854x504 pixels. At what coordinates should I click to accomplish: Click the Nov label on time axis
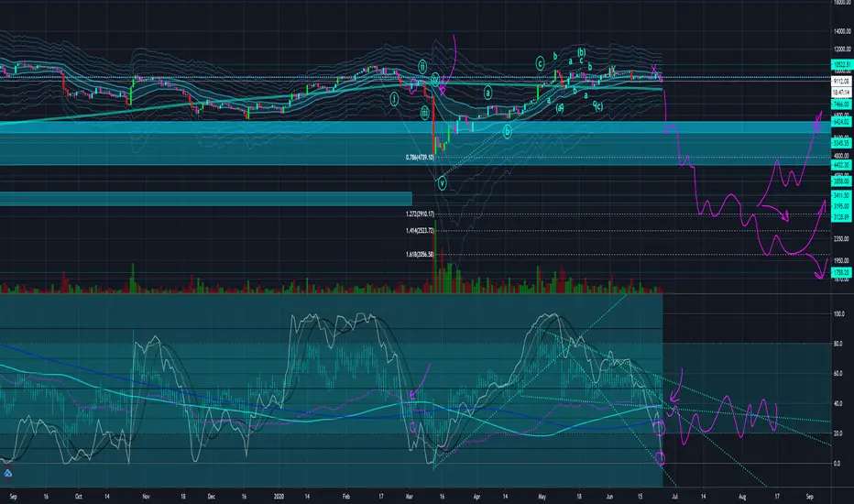(x=146, y=497)
